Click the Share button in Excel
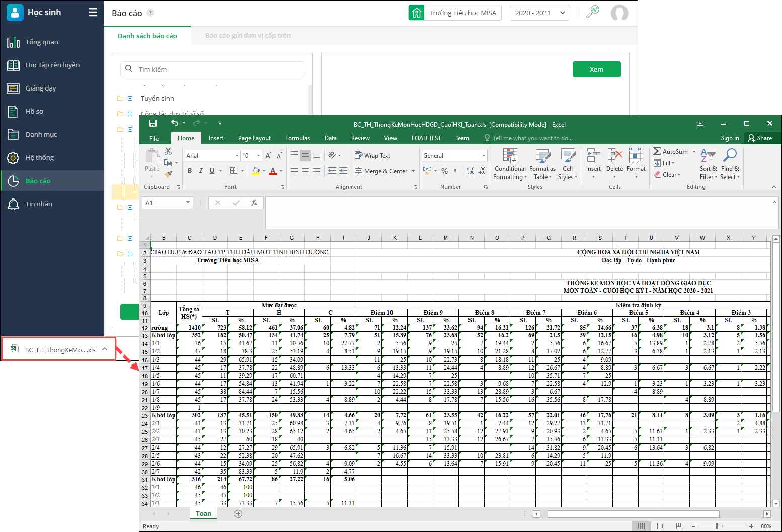Image resolution: width=782 pixels, height=532 pixels. [760, 138]
